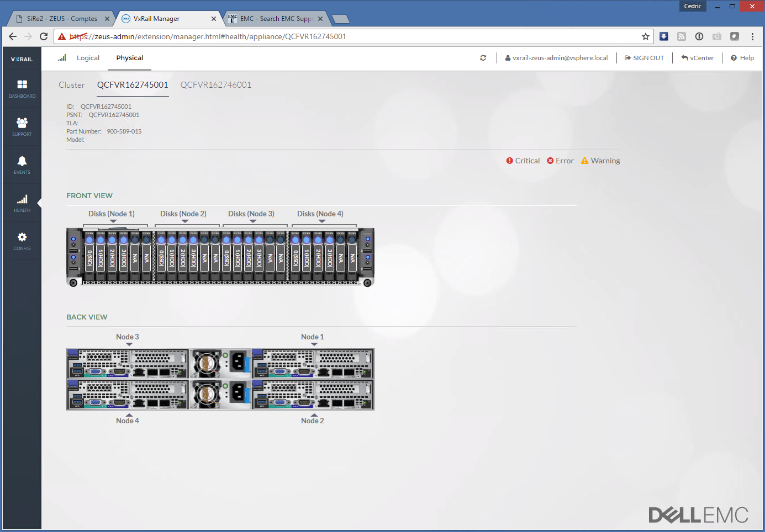Open the Dashboard sidebar icon
Screen dimensions: 765x532
point(22,85)
